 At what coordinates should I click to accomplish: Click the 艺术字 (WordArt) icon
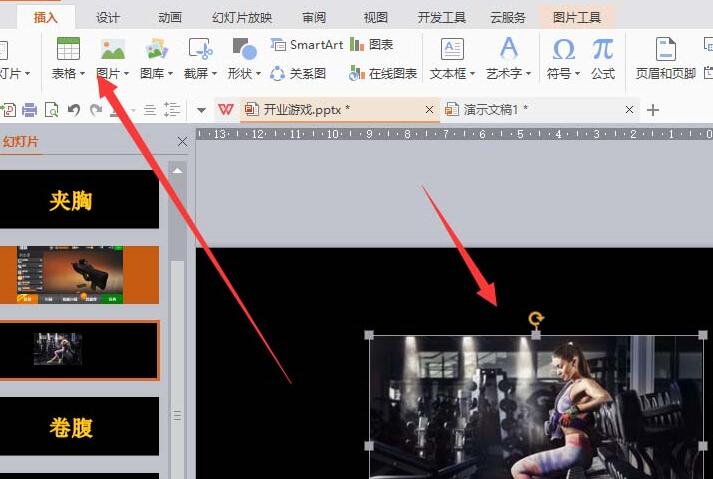[508, 49]
